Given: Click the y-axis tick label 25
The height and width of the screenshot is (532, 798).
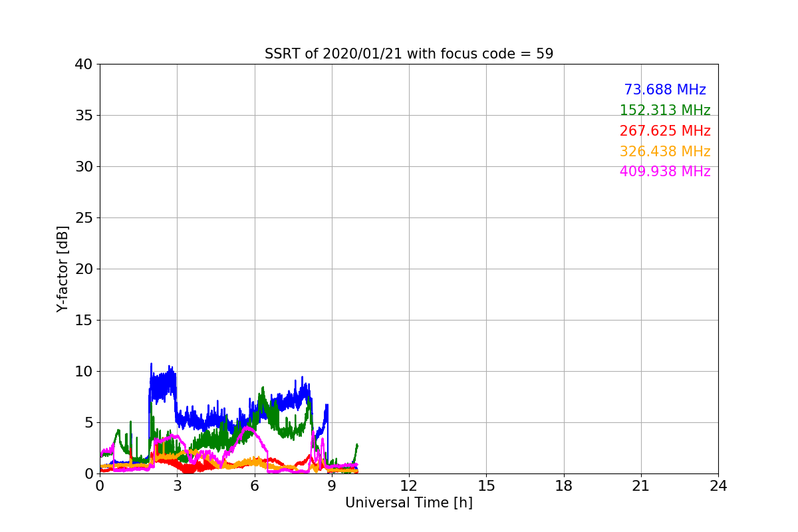Looking at the screenshot, I should click(x=84, y=218).
